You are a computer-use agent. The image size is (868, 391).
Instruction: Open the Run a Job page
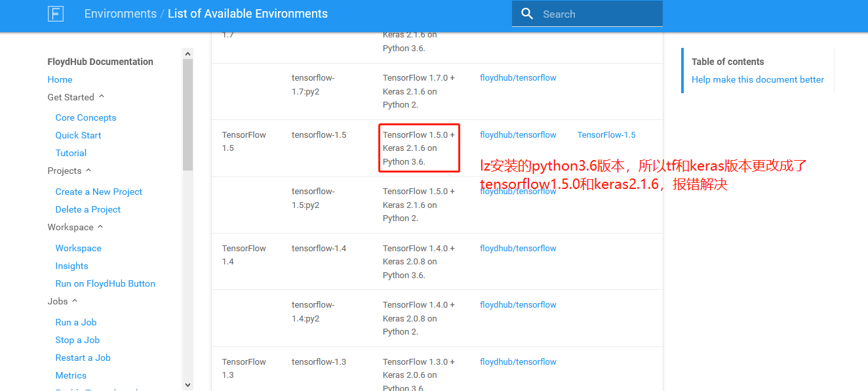76,322
